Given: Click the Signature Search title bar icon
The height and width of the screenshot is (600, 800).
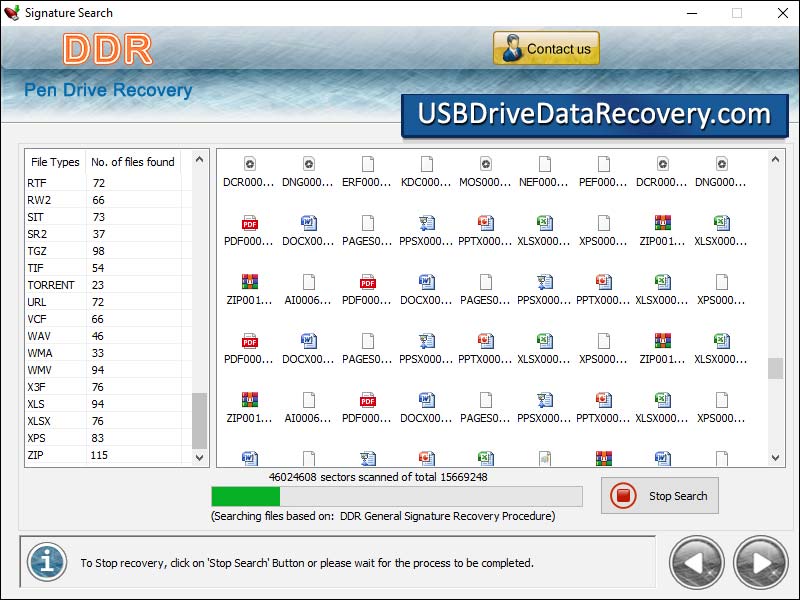Looking at the screenshot, I should click(x=11, y=13).
